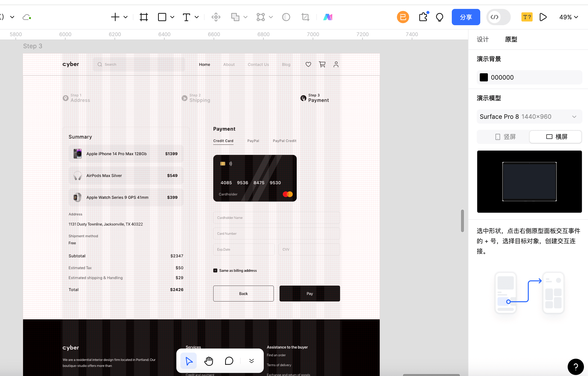588x376 pixels.
Task: Open the help question mark button
Action: pos(576,367)
